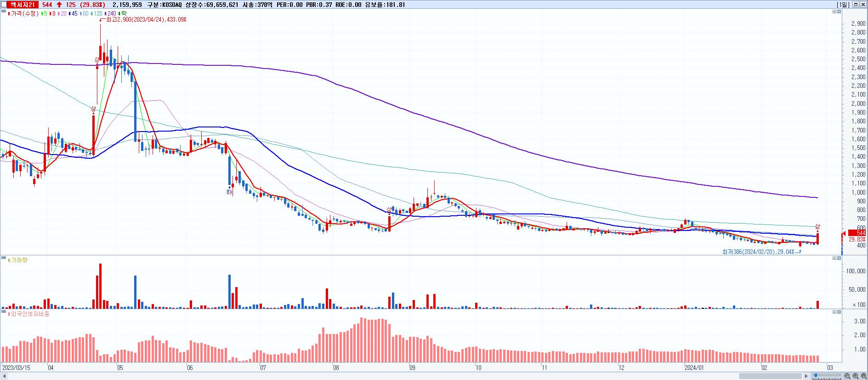Reset chart zoom with the rightmost magnifier icon
Image resolution: width=868 pixels, height=380 pixels.
click(864, 376)
